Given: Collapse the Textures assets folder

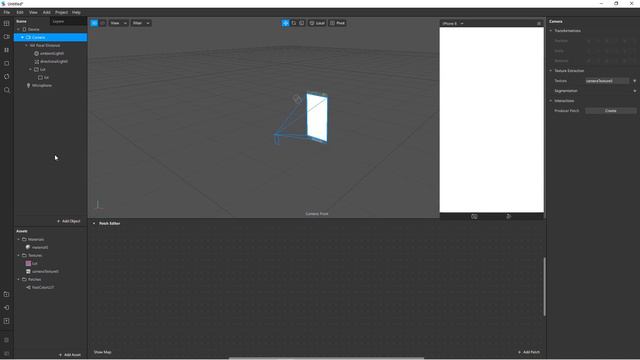Looking at the screenshot, I should (x=18, y=255).
